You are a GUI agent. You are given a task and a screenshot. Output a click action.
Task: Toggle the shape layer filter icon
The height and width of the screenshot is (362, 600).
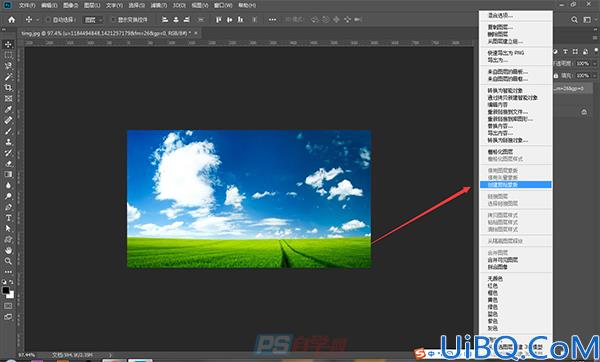[x=575, y=51]
